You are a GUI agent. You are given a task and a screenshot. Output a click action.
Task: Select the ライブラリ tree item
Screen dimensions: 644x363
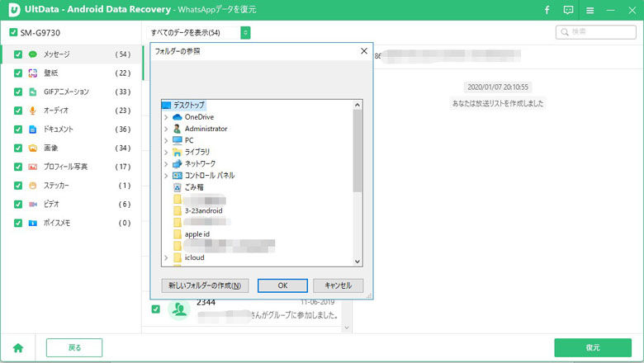(x=197, y=152)
